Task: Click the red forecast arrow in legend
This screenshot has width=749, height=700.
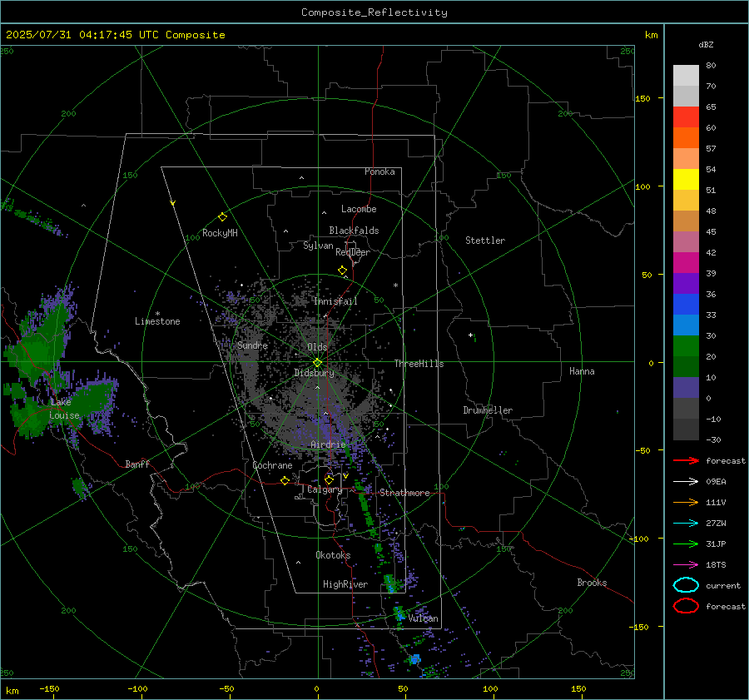Action: tap(686, 460)
